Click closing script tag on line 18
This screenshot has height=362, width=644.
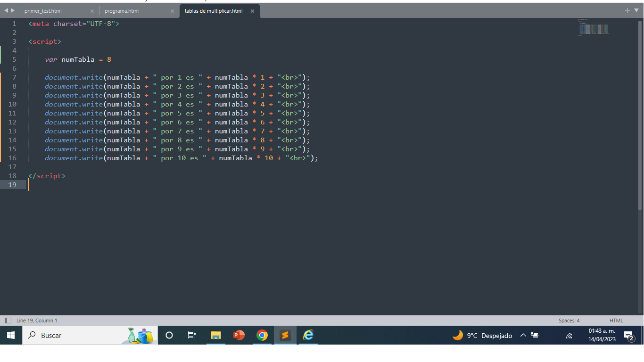click(47, 176)
